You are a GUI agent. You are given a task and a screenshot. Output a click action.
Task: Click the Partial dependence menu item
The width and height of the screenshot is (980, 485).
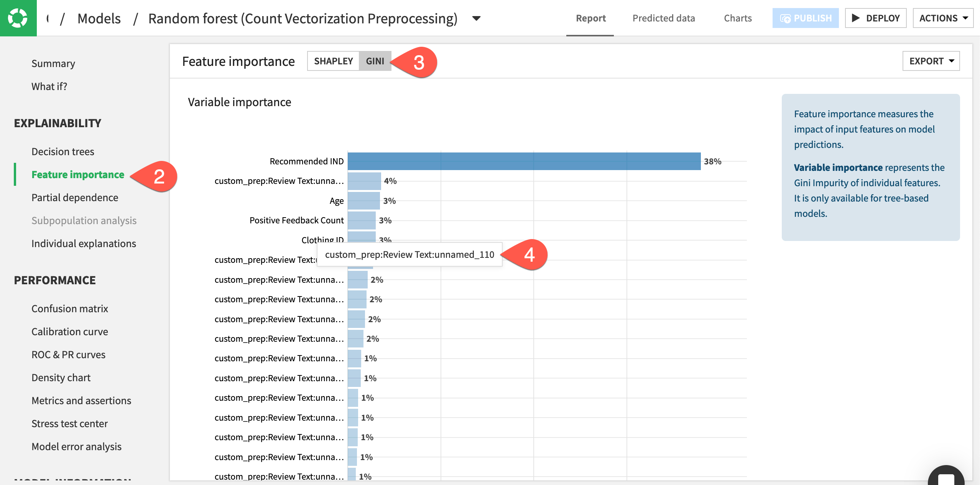pyautogui.click(x=75, y=197)
